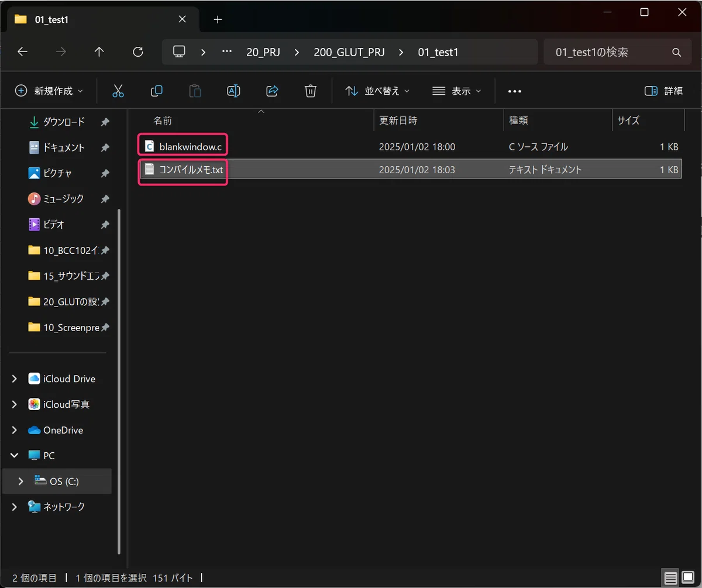Go back with the left arrow
Screen dimensions: 702x588
click(x=22, y=52)
